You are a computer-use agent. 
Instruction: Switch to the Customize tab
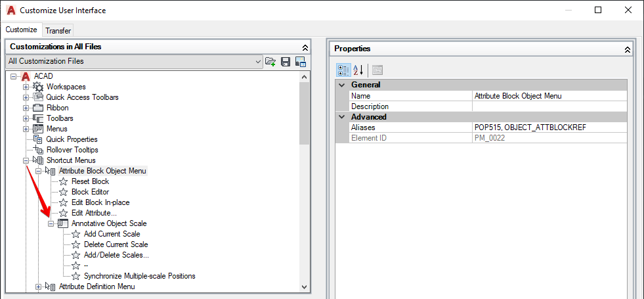(x=22, y=30)
